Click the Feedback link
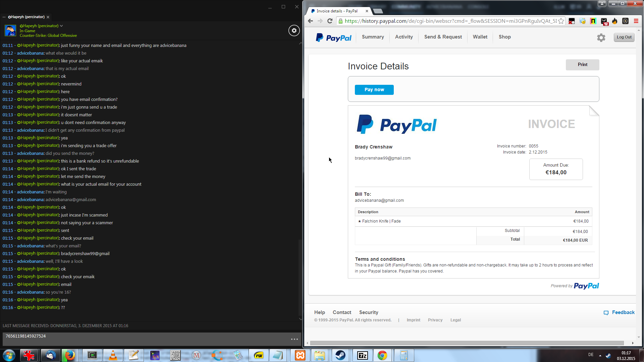Screen dimensions: 644x362 pyautogui.click(x=623, y=312)
